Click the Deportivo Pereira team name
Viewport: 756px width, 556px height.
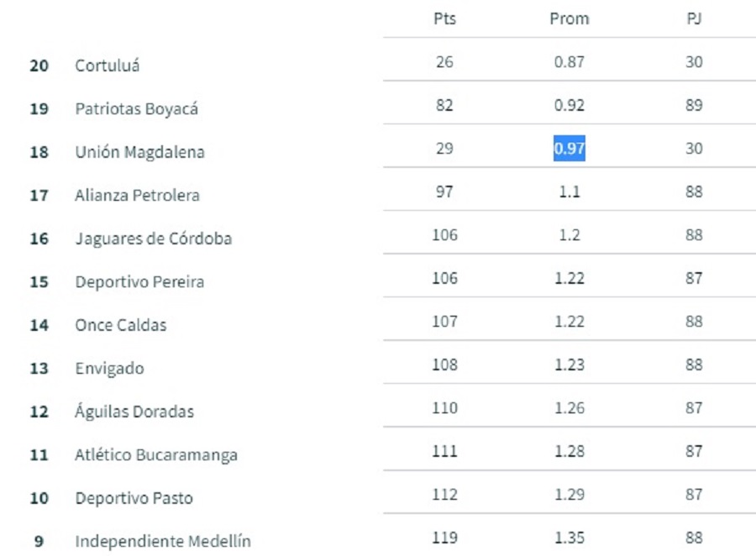click(x=139, y=282)
